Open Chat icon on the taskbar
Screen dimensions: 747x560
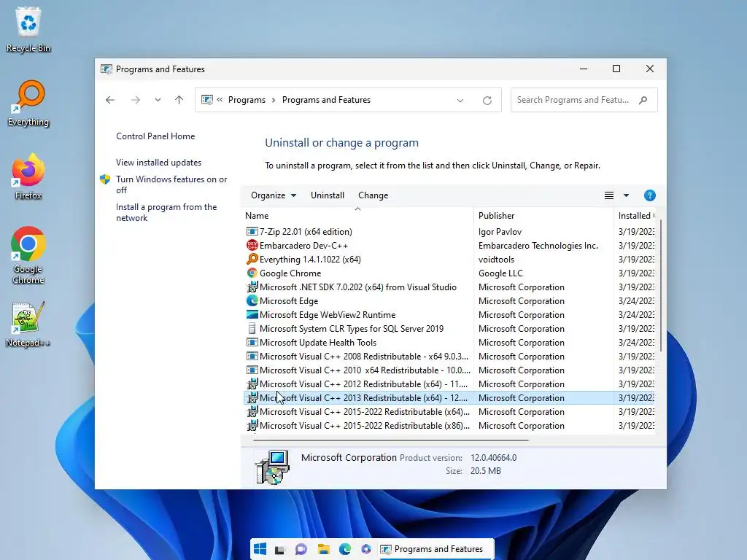301,550
